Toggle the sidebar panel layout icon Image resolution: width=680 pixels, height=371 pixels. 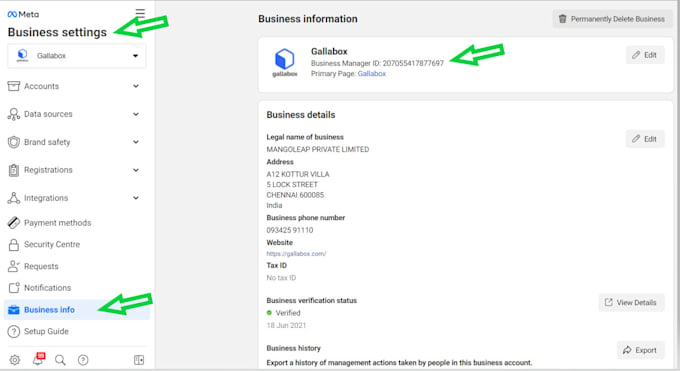(139, 360)
